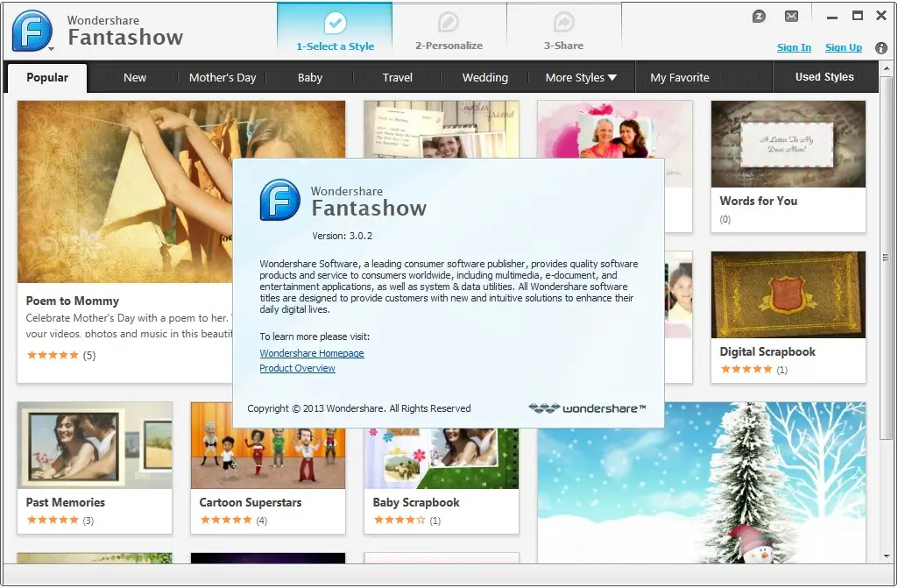
Task: Open the envelope feedback icon
Action: 791,16
